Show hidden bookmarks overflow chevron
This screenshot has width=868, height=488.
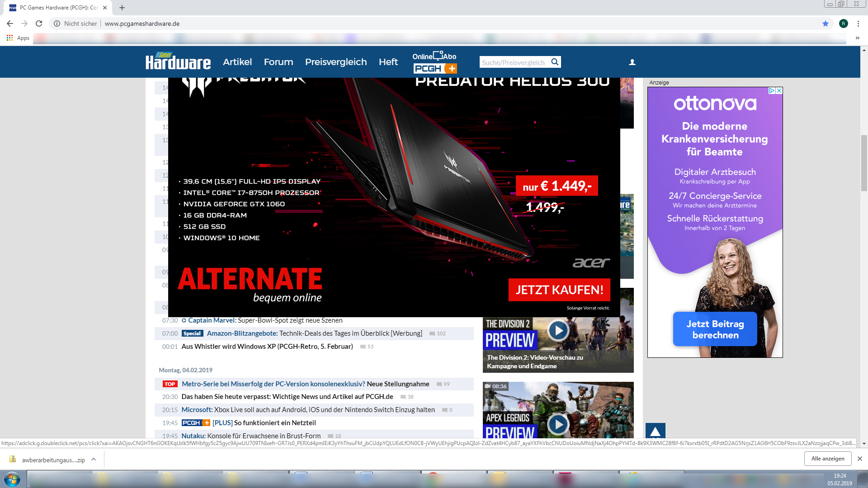pos(857,38)
